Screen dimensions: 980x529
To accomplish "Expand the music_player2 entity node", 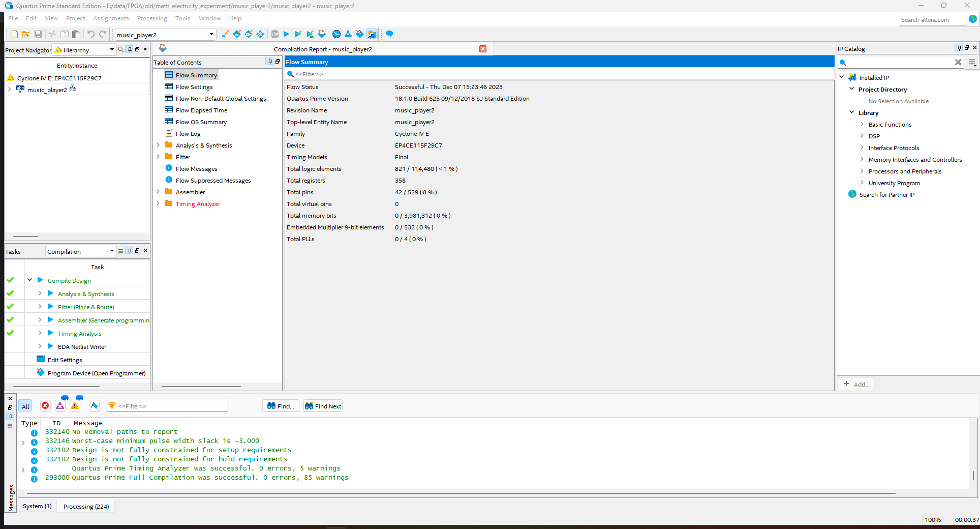I will (9, 90).
